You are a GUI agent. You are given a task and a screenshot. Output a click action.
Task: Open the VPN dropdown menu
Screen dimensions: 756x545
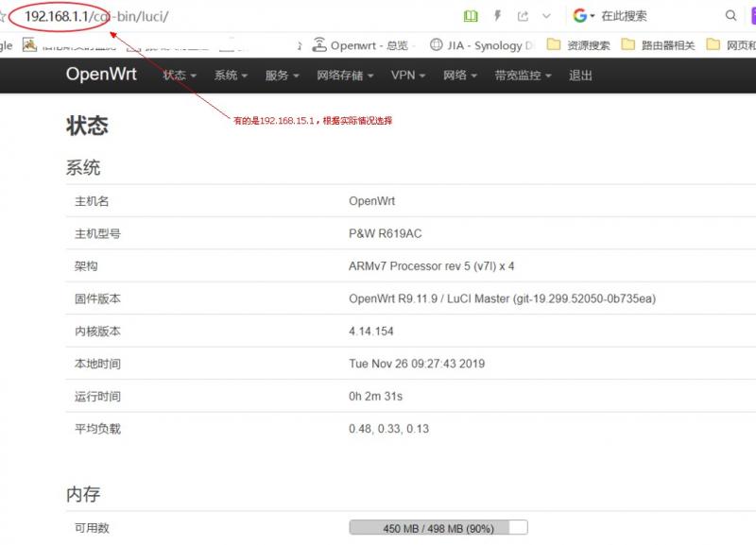point(408,76)
